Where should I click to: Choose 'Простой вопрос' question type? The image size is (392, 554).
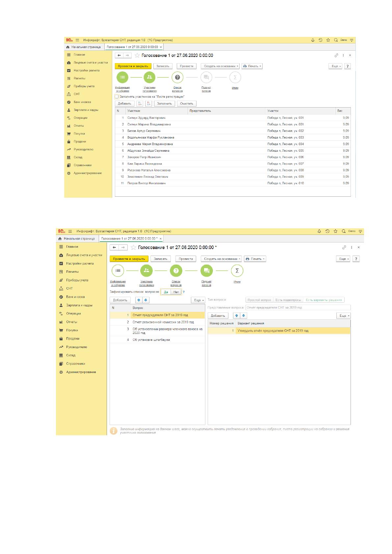coord(259,300)
